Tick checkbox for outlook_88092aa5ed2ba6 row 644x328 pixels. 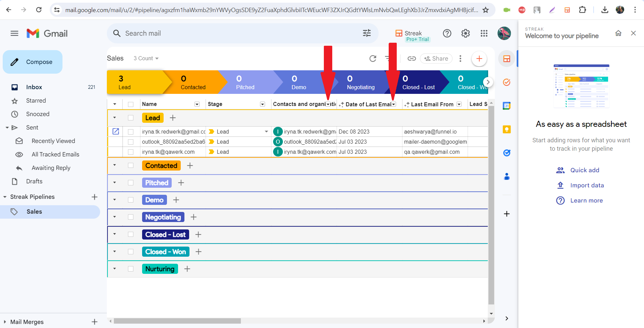coord(131,142)
